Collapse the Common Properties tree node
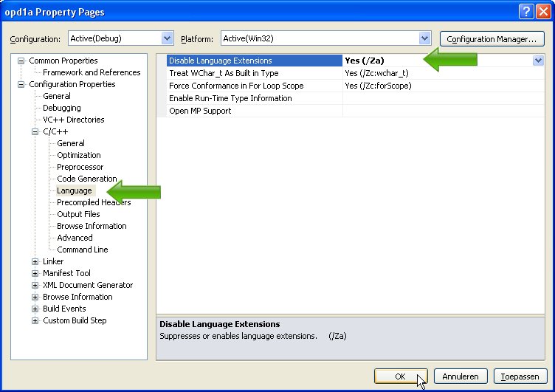 [x=21, y=61]
